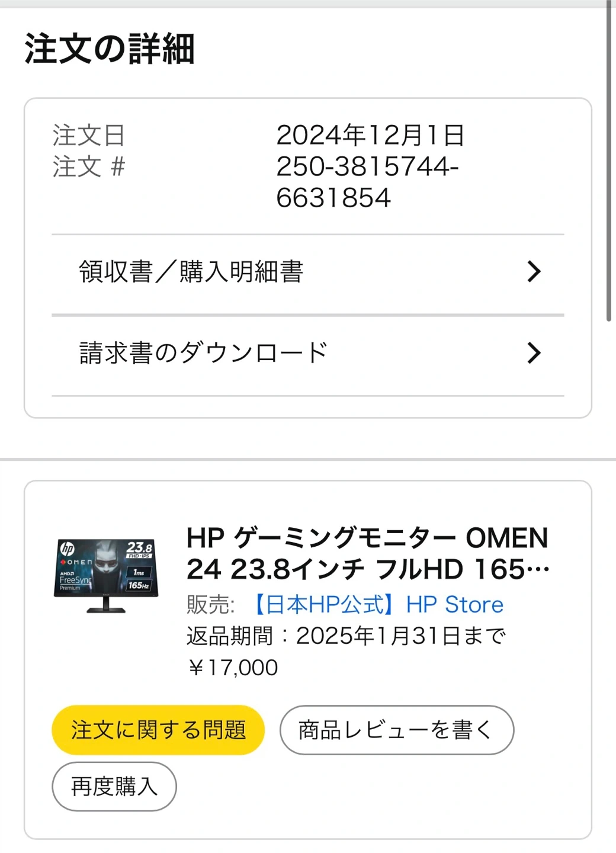Open the 請求書のダウンロード row
The height and width of the screenshot is (853, 616).
coord(203,353)
